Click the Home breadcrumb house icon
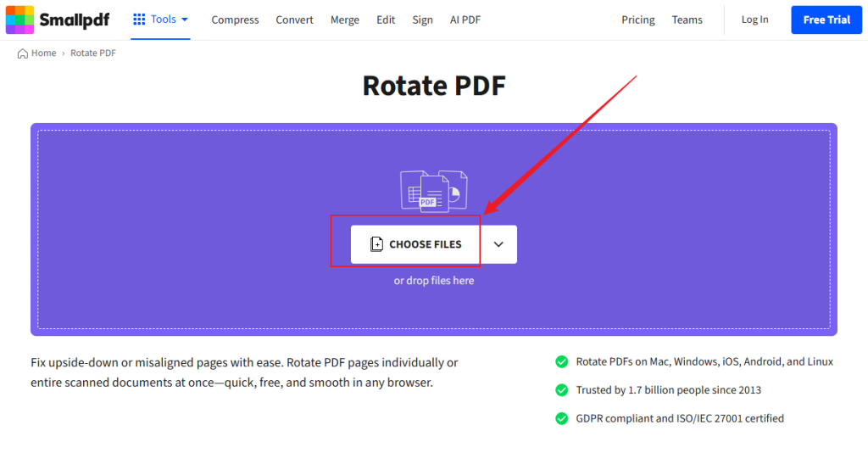The height and width of the screenshot is (464, 868). 23,53
